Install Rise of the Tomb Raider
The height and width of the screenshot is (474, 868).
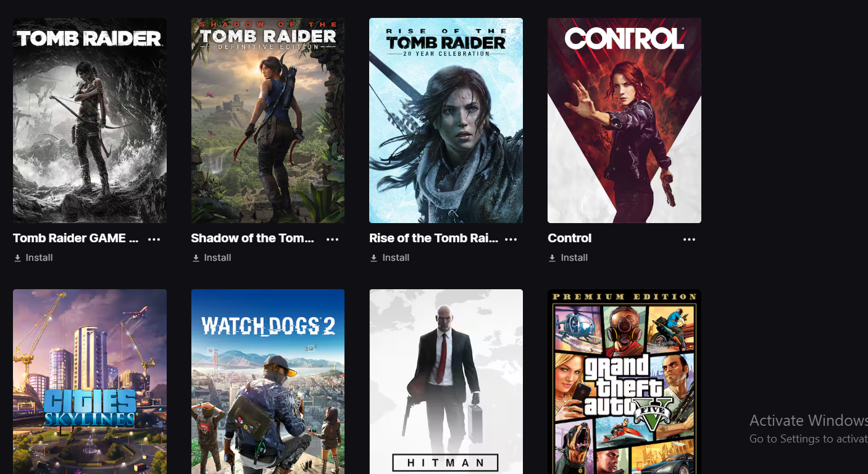pos(396,258)
